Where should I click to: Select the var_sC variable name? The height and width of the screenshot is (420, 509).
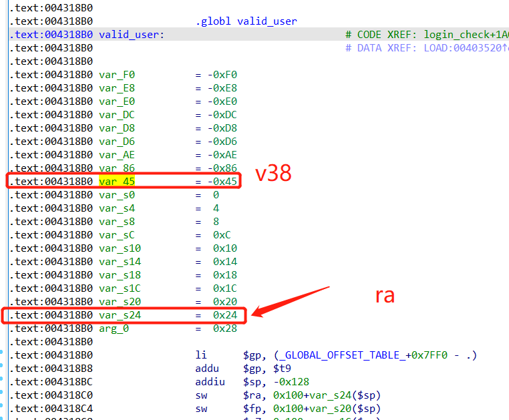[x=117, y=235]
